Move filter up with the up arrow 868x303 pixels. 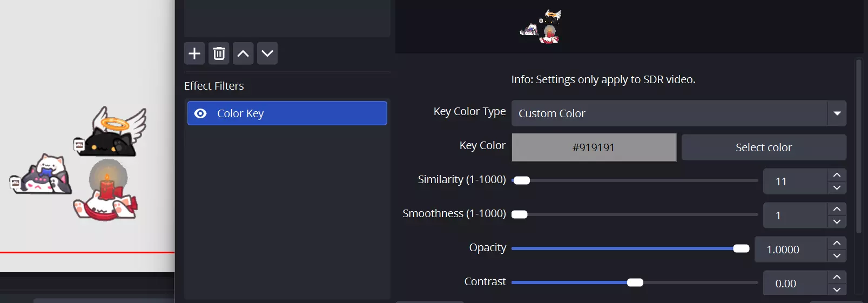243,53
